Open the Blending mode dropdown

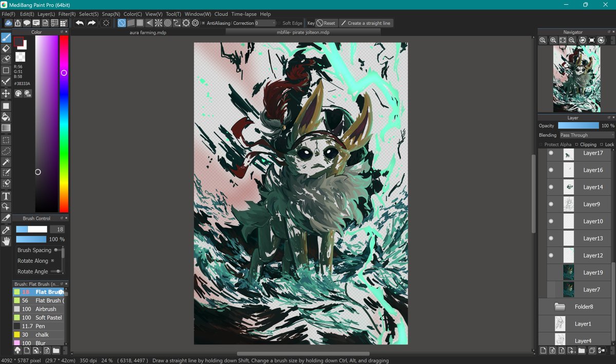pyautogui.click(x=587, y=135)
